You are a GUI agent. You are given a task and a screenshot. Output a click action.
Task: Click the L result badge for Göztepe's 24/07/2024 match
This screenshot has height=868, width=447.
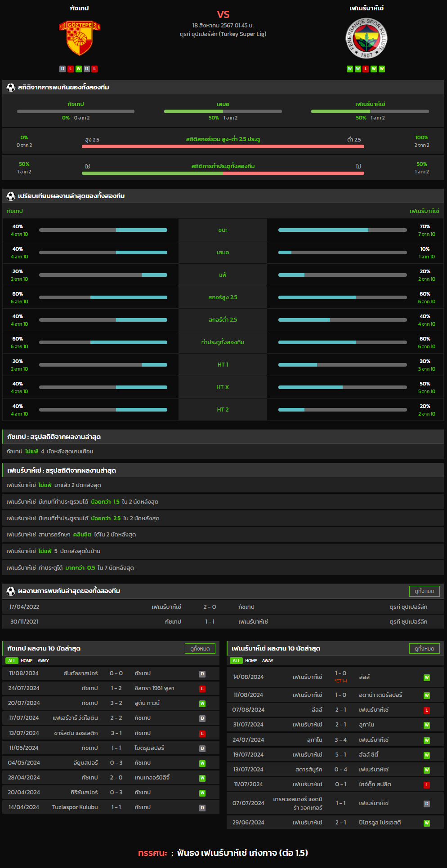coord(202,689)
